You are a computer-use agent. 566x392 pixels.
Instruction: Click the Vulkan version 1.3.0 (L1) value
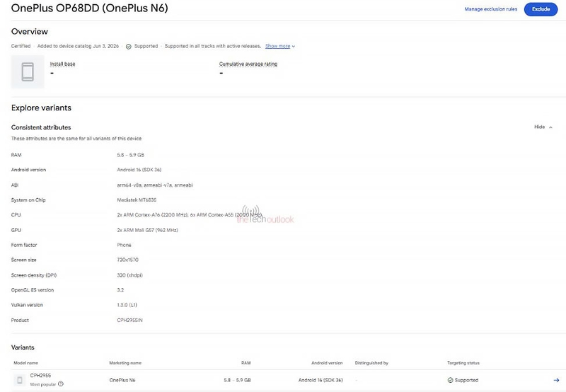coord(127,305)
